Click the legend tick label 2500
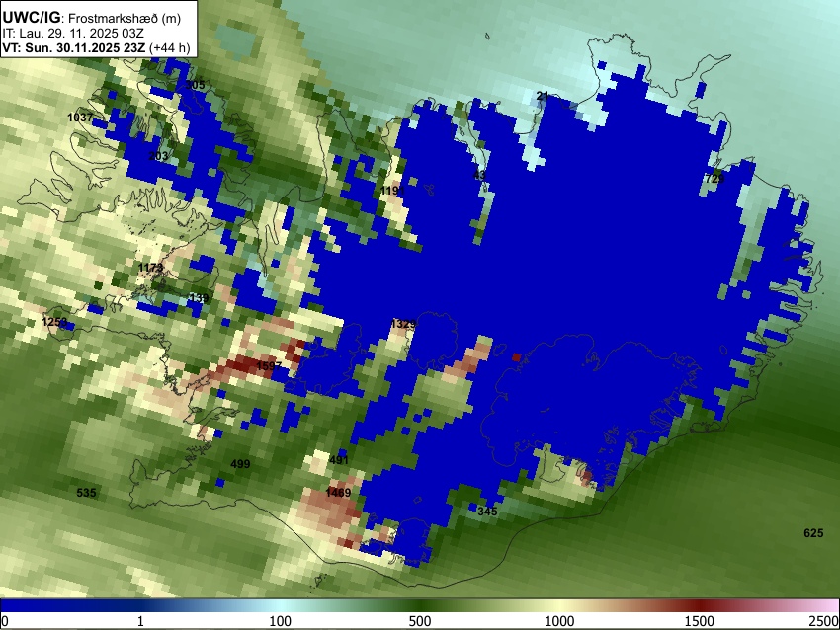 click(824, 621)
